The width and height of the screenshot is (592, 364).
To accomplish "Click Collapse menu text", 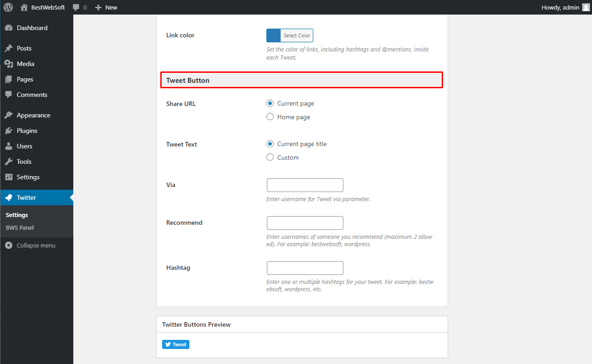I will coord(36,245).
